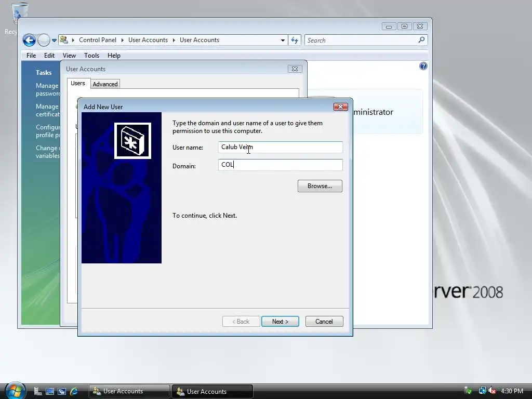Switch to second User Accounts taskbar button
Viewport: 532px width, 399px height.
[212, 391]
